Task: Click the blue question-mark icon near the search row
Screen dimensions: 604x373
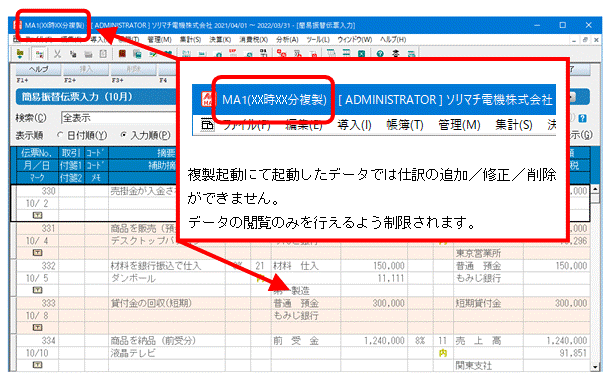Action: click(x=582, y=118)
